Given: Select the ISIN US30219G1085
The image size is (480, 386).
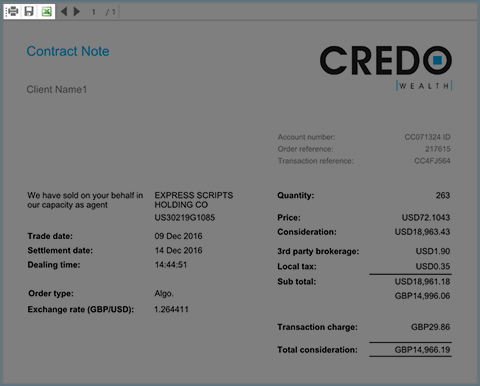Looking at the screenshot, I should click(185, 218).
